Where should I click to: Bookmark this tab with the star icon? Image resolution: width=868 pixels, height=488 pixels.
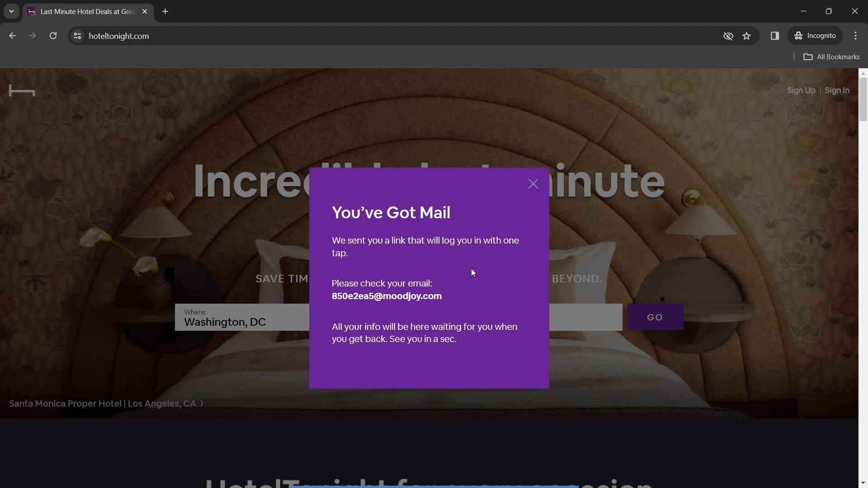click(746, 36)
